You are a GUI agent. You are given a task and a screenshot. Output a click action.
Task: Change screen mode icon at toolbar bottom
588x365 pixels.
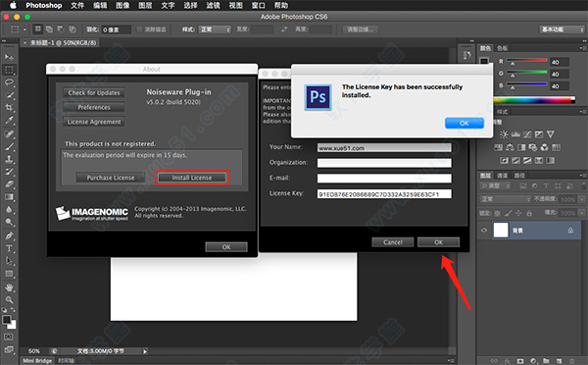(9, 350)
